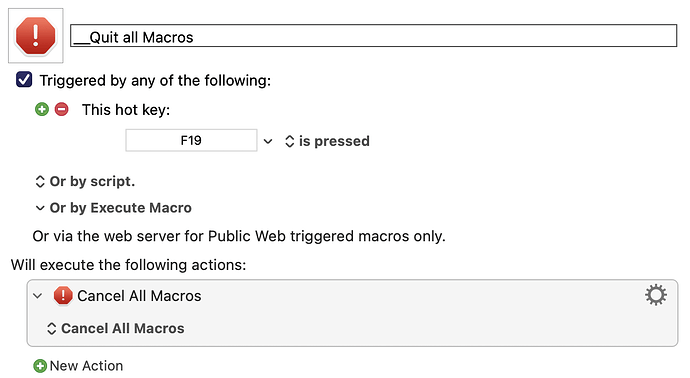Add a trigger with the green plus icon
Image resolution: width=690 pixels, height=378 pixels.
pyautogui.click(x=42, y=109)
